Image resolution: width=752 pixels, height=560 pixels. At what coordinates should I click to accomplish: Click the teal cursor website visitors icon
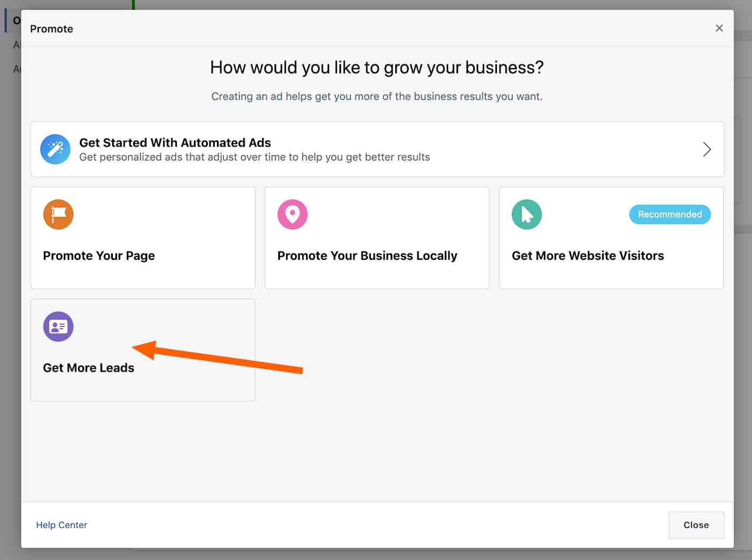(x=526, y=214)
